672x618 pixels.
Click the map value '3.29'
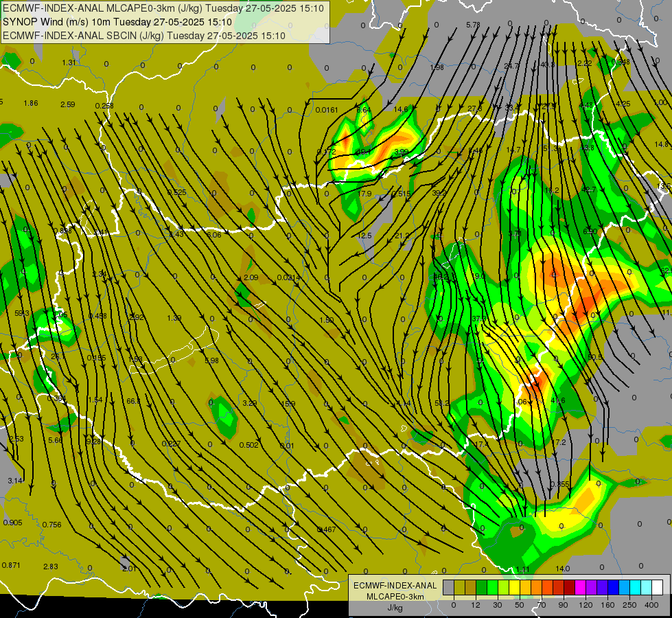point(250,403)
